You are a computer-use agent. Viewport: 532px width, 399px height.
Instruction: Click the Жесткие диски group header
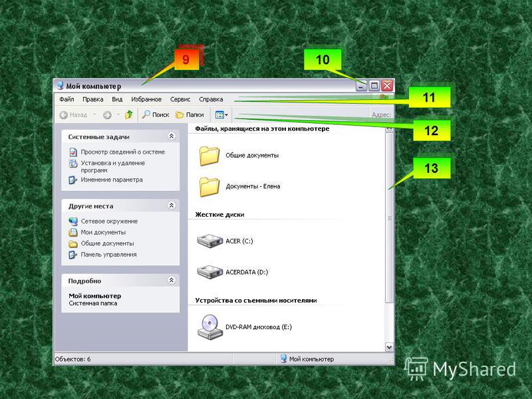(x=219, y=214)
